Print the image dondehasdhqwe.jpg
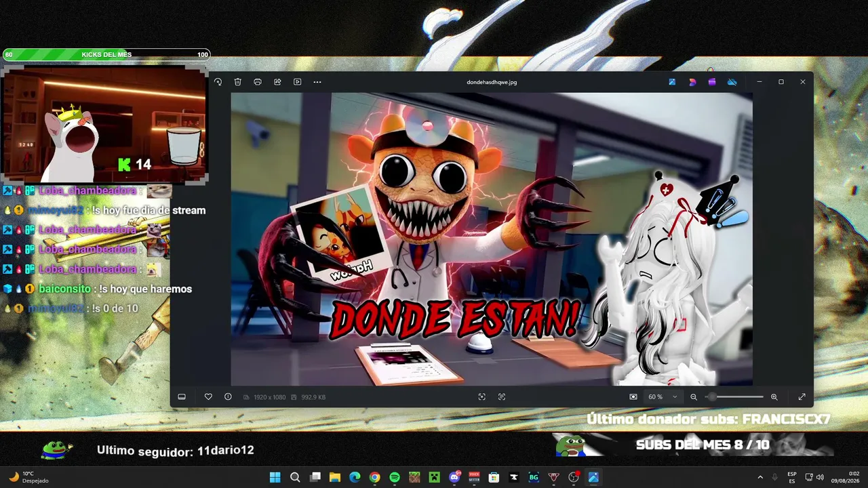 point(258,82)
